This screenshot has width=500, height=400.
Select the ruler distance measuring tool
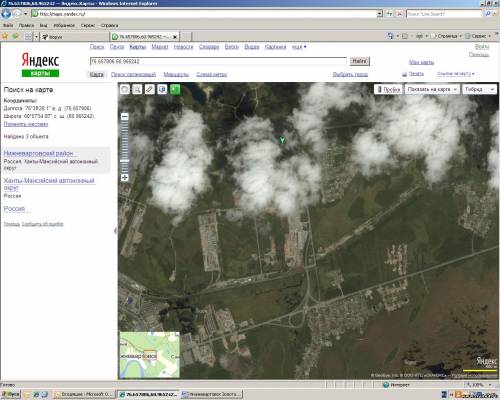tap(150, 89)
